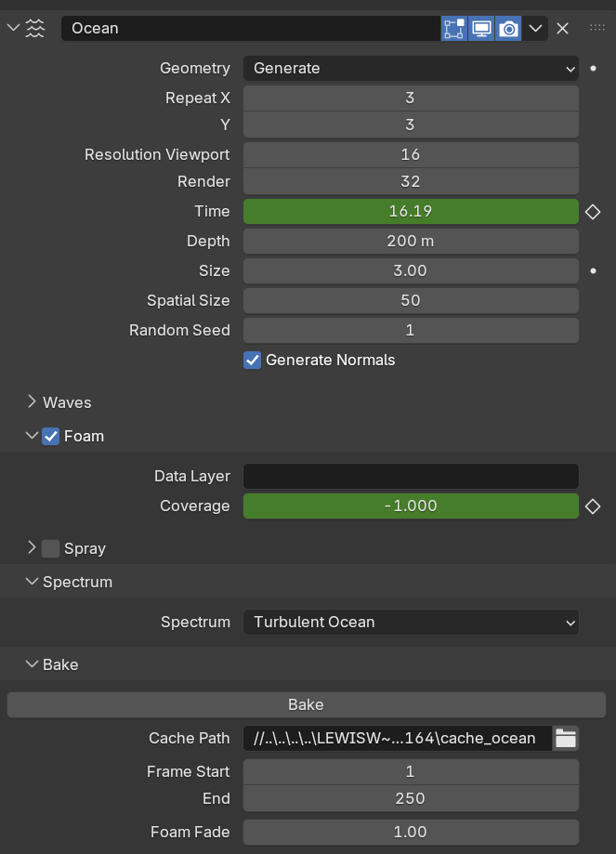Click the Repeat X value field
Screen dimensions: 616x854
pos(411,98)
